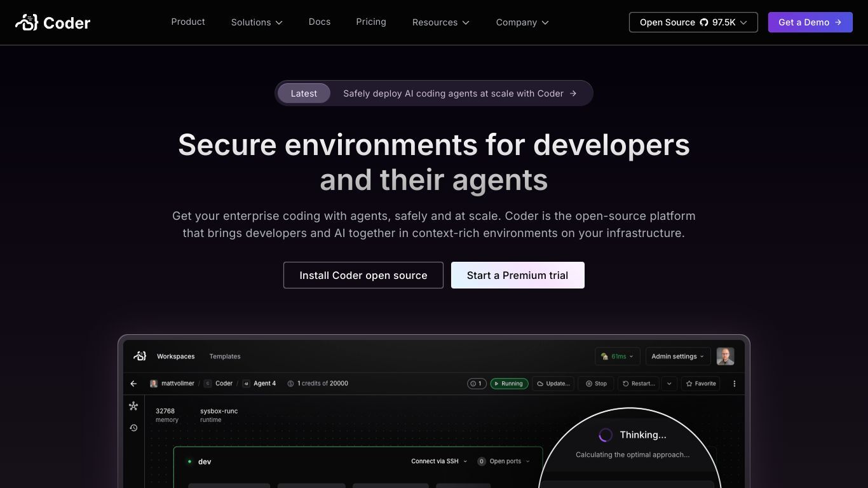Image resolution: width=868 pixels, height=488 pixels.
Task: Click the arrow icon in the announcement banner
Action: [573, 93]
